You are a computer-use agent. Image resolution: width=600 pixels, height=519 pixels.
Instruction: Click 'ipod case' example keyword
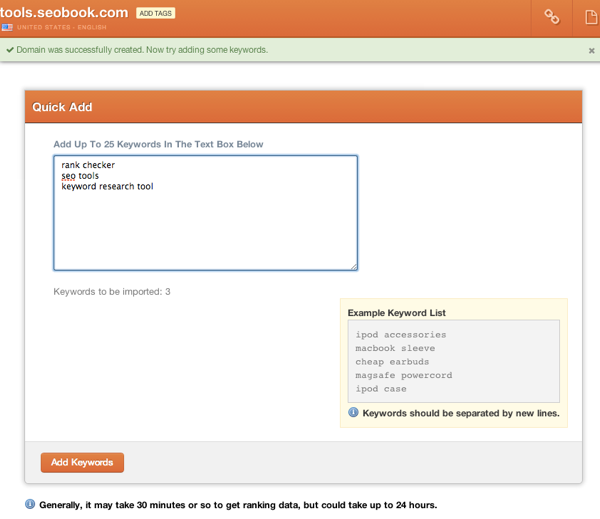(x=381, y=389)
